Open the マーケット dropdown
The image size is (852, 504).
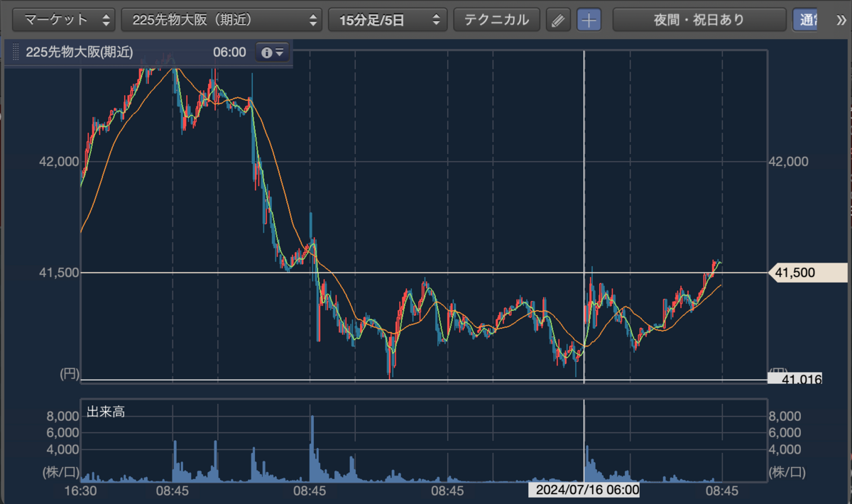click(63, 20)
